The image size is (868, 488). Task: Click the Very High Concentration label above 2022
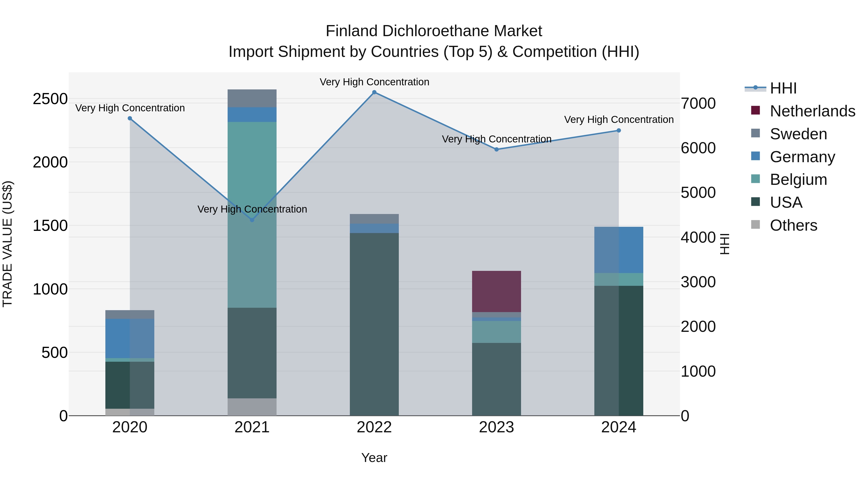coord(374,82)
